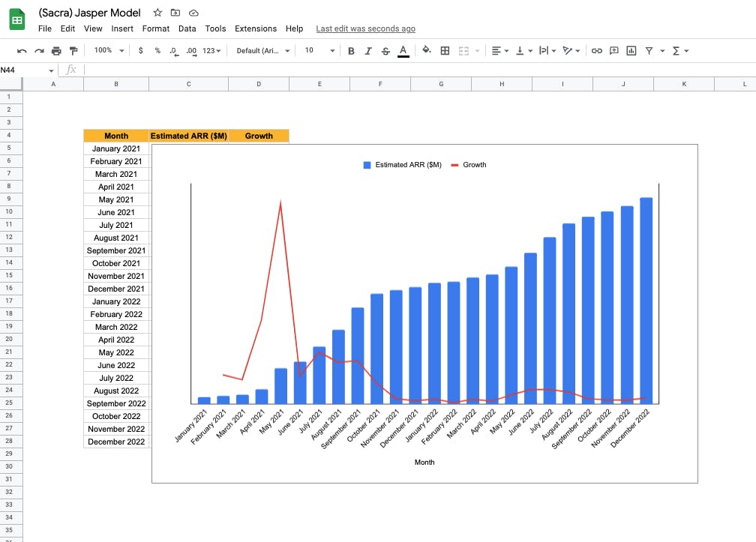Viewport: 756px width, 542px height.
Task: Open the Help menu
Action: click(x=294, y=28)
